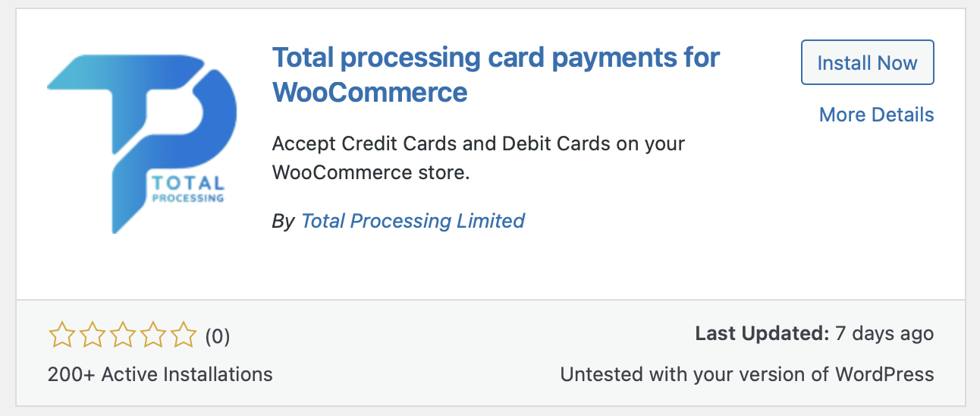Click the third rating star
Viewport: 980px width, 416px height.
[x=122, y=335]
